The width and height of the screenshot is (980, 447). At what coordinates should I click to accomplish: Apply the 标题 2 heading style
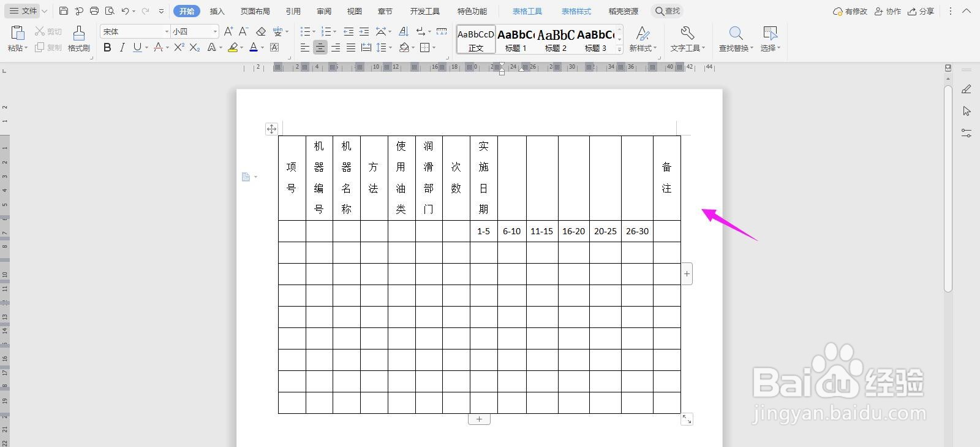pos(556,39)
